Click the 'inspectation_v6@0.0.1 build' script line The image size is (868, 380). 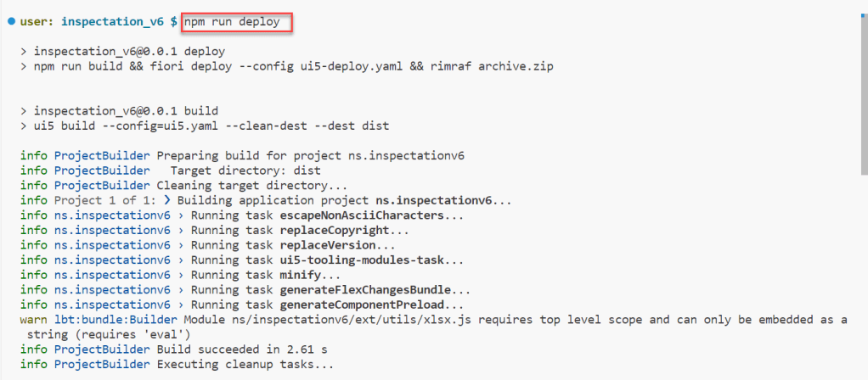click(126, 111)
